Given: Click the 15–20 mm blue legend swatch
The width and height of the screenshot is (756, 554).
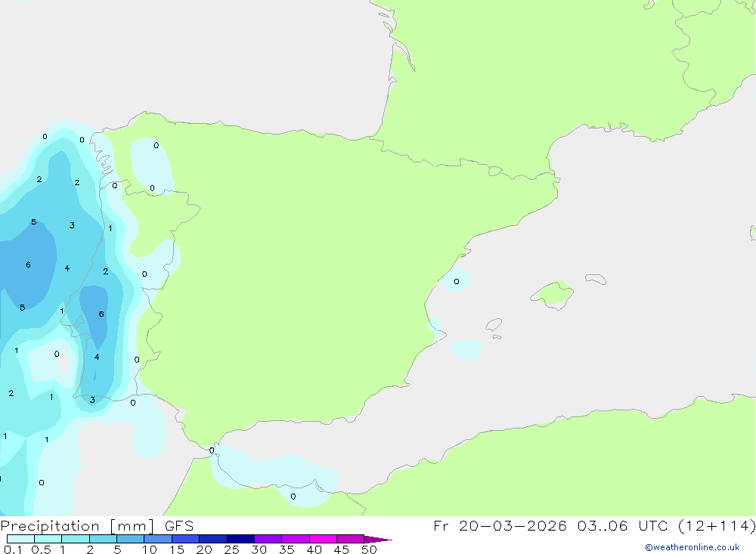Looking at the screenshot, I should pyautogui.click(x=186, y=539).
